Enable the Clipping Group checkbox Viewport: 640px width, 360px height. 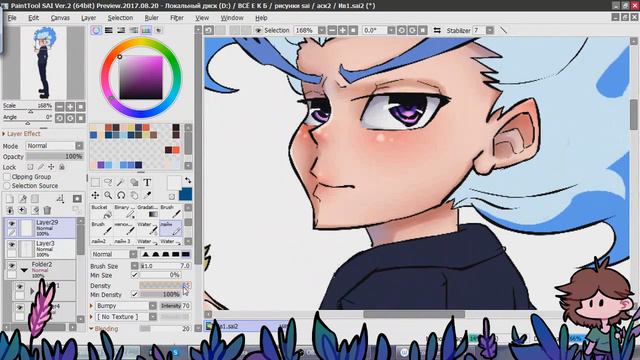point(7,177)
